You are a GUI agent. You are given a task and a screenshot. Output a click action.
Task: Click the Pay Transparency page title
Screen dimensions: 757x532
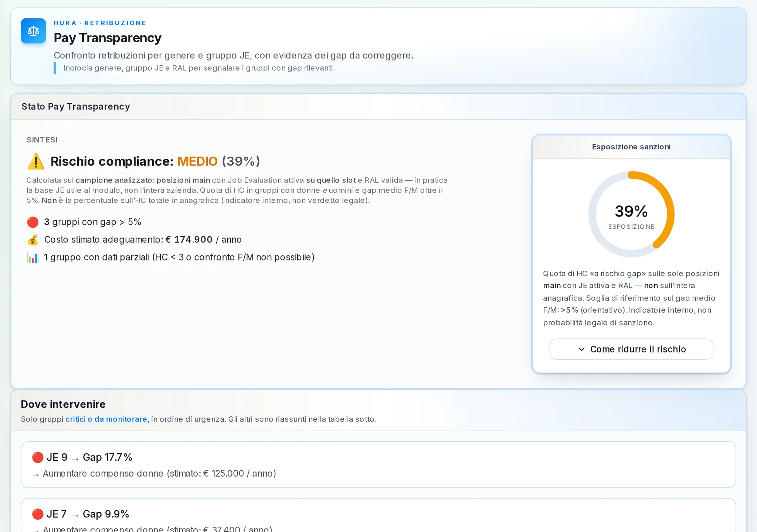tap(108, 38)
